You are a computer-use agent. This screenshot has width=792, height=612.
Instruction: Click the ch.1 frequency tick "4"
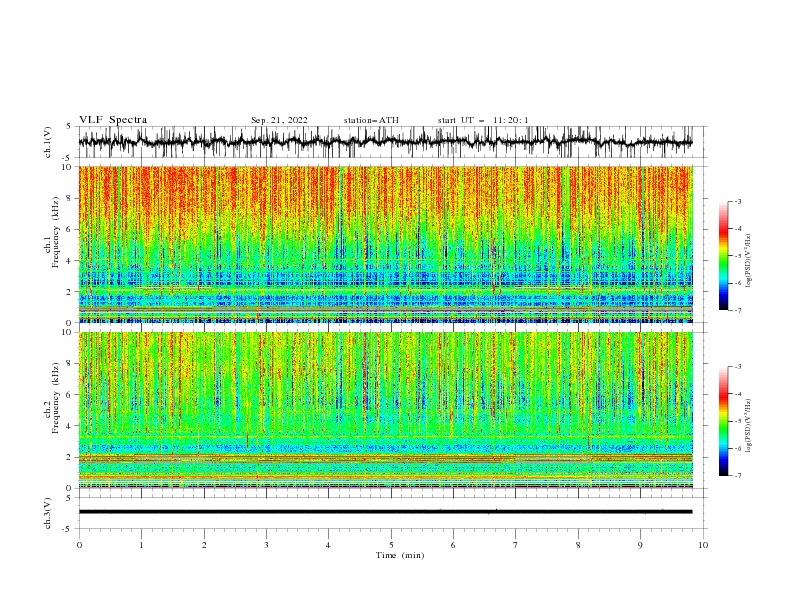pyautogui.click(x=69, y=261)
